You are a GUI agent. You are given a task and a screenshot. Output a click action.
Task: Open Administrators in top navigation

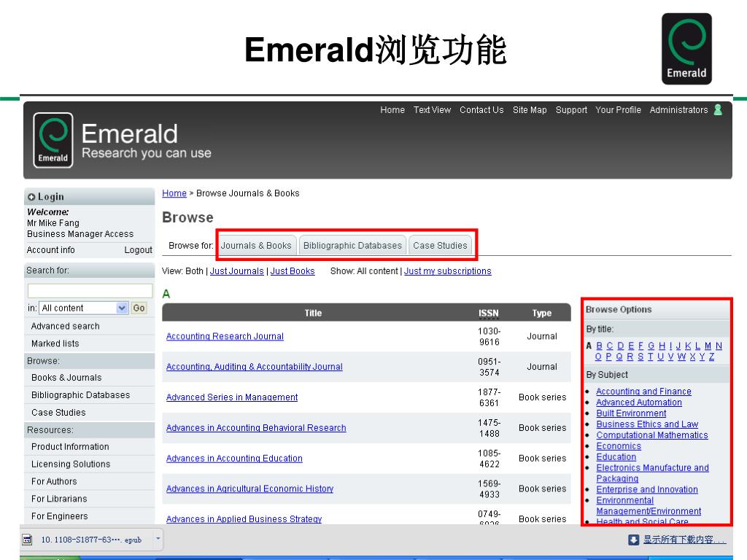pos(678,110)
